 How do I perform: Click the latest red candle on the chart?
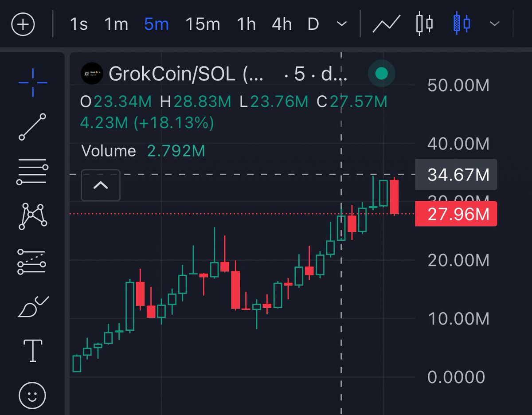[394, 197]
